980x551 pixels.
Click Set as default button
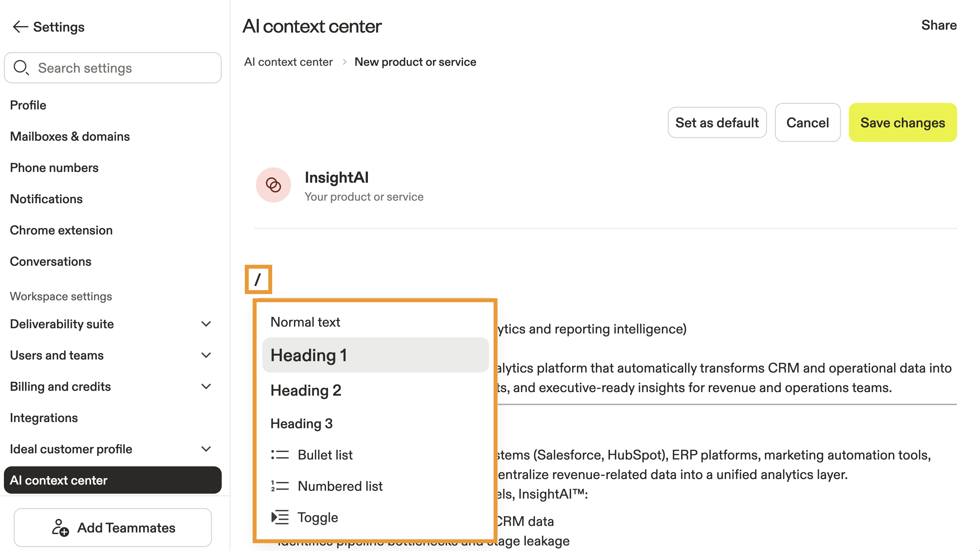pos(717,122)
